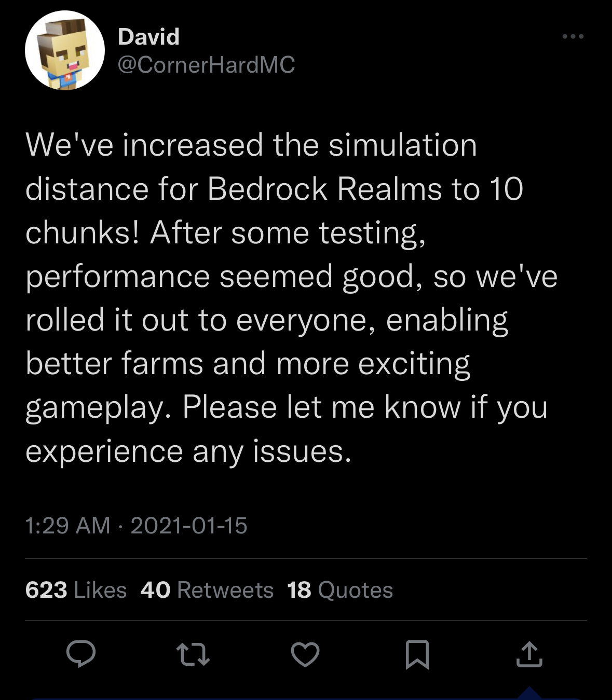Image resolution: width=612 pixels, height=700 pixels.
Task: Like the tweet with the heart icon
Action: [305, 654]
